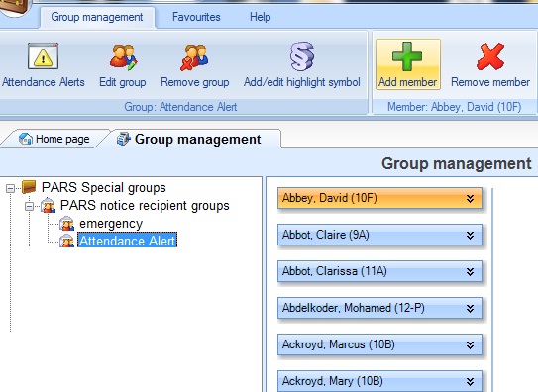Click Member: Abbey, David (10F) caption
Image resolution: width=538 pixels, height=392 pixels.
pos(455,107)
